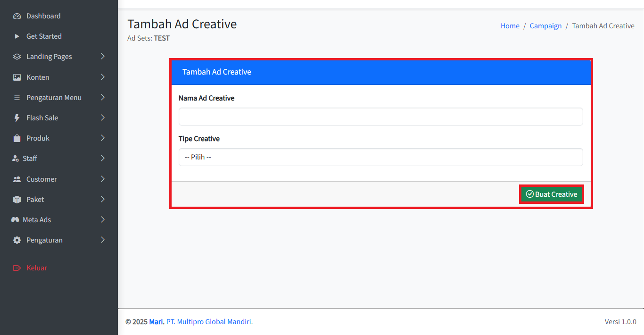Focus the Nama Ad Creative input field
The image size is (644, 335).
point(380,117)
